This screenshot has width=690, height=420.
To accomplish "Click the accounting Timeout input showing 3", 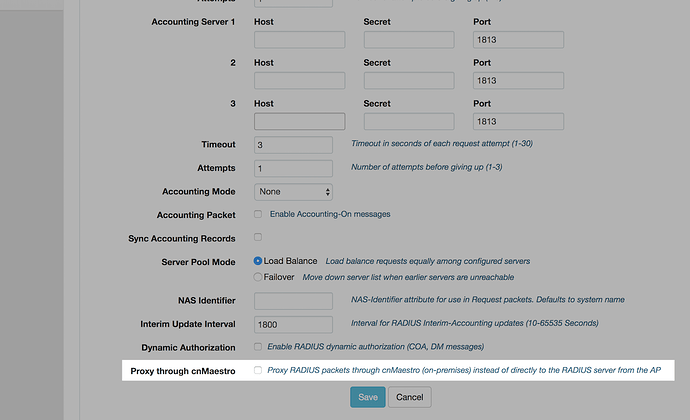I will [x=293, y=145].
